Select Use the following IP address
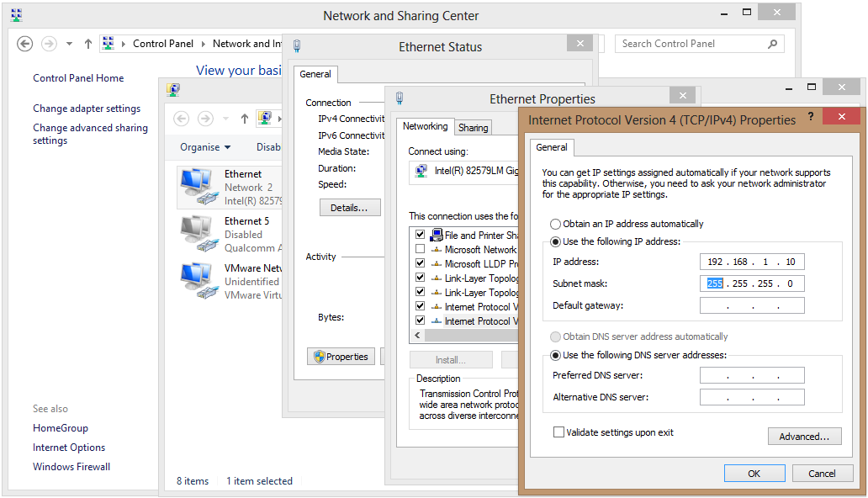Image resolution: width=868 pixels, height=498 pixels. [555, 242]
